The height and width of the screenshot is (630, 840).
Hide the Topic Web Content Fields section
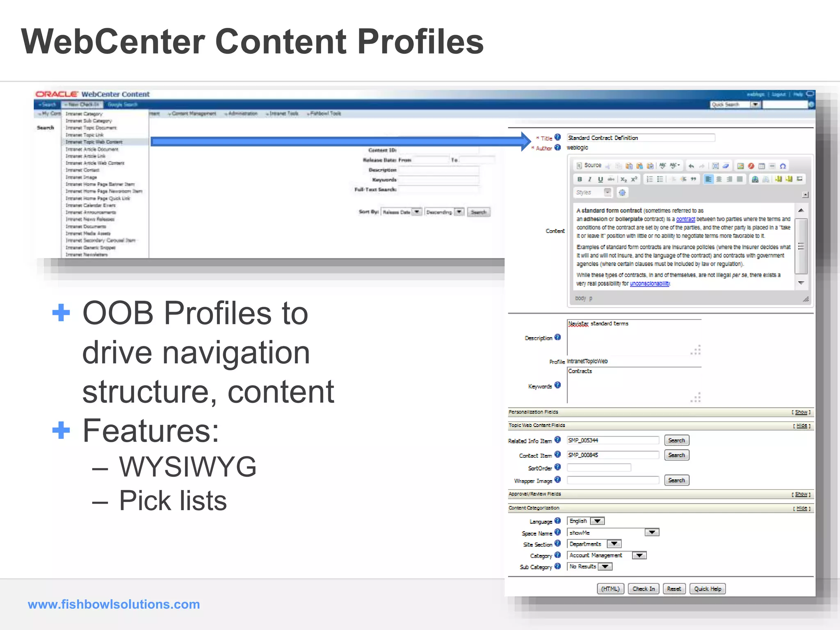[x=802, y=426]
